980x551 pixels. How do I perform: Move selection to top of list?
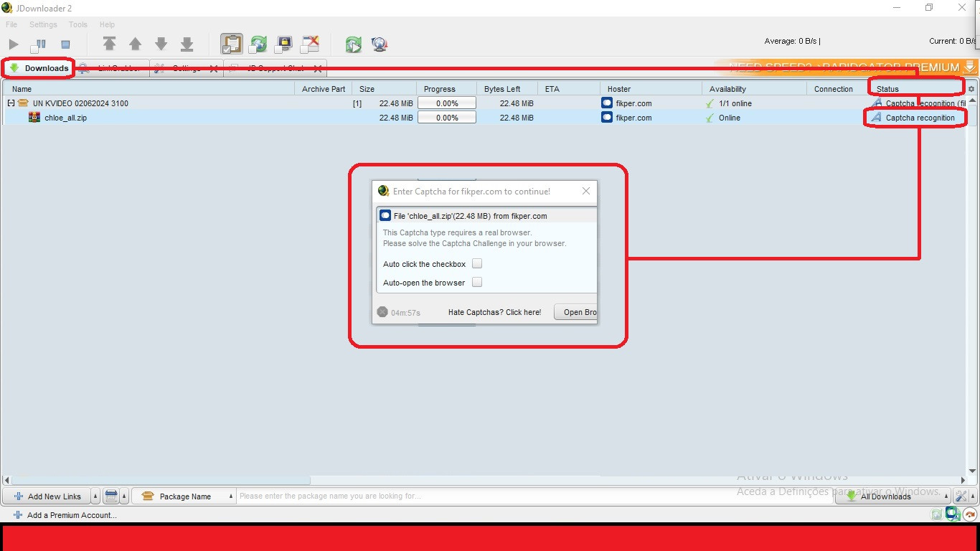pos(109,44)
